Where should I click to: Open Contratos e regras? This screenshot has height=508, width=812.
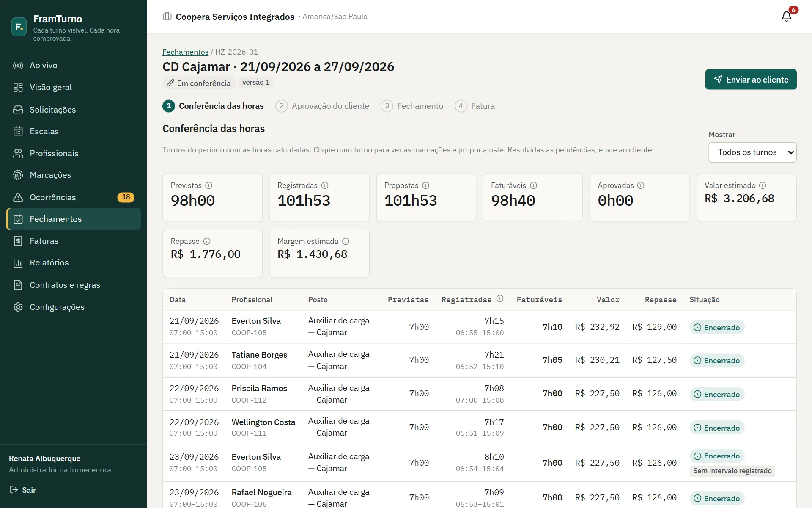pyautogui.click(x=74, y=285)
